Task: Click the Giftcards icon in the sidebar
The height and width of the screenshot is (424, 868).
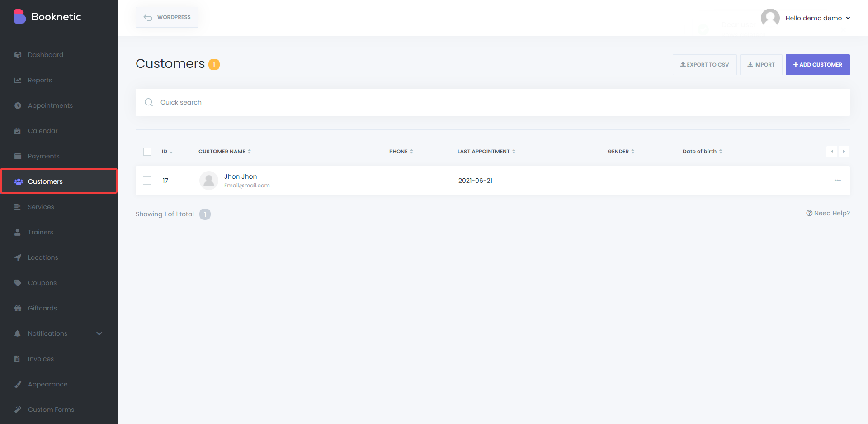Action: [x=18, y=308]
